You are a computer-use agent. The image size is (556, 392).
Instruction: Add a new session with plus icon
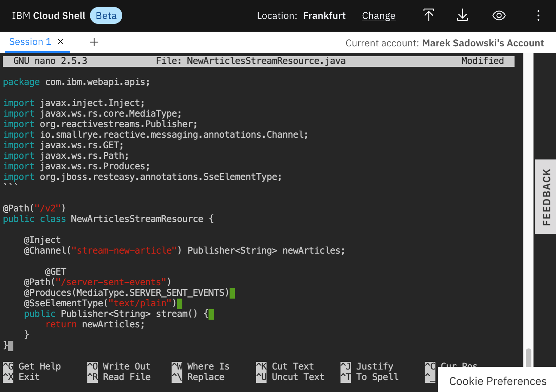94,43
